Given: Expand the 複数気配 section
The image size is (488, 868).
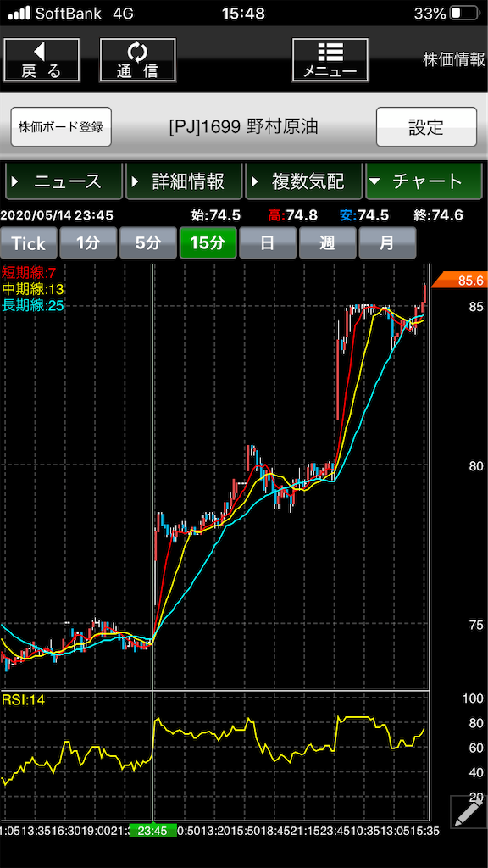Looking at the screenshot, I should pyautogui.click(x=304, y=181).
